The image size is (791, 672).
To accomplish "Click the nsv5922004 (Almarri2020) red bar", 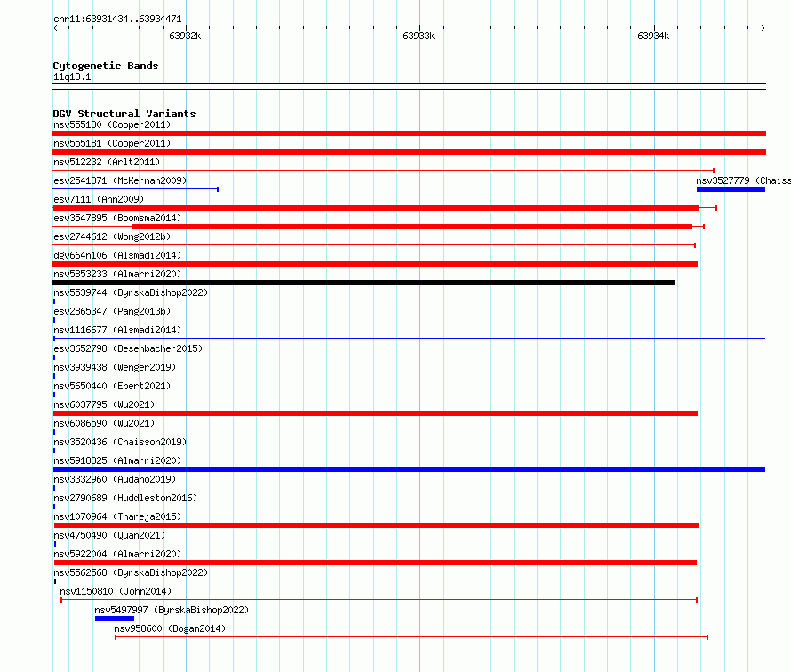I will (375, 563).
